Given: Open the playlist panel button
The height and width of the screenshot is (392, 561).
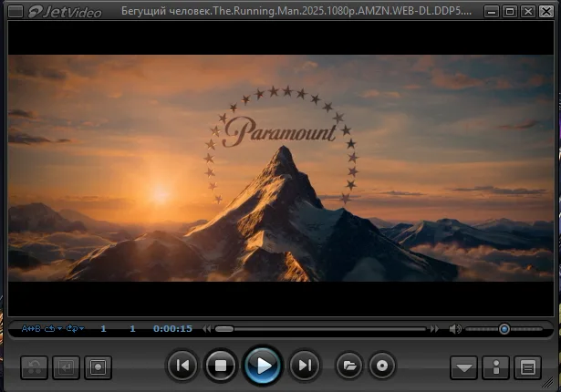Looking at the screenshot, I should click(x=528, y=367).
